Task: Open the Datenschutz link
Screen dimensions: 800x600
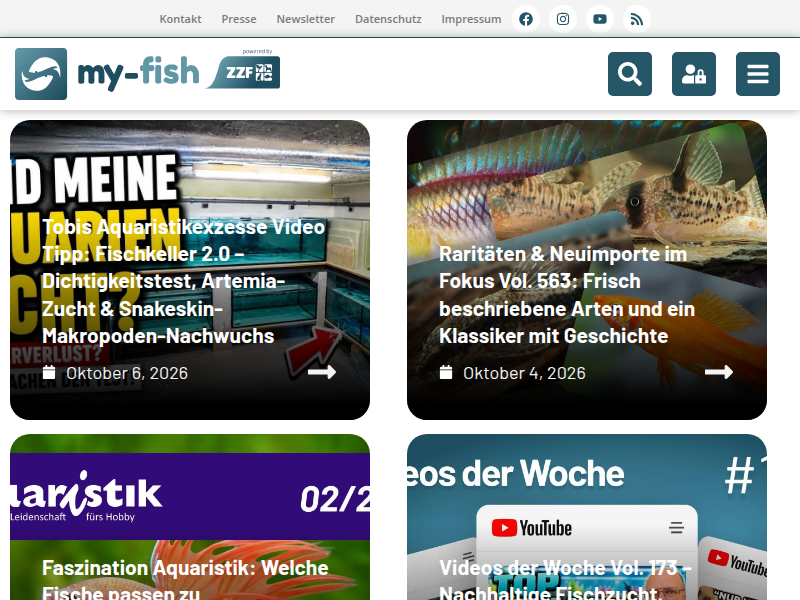Action: coord(388,19)
